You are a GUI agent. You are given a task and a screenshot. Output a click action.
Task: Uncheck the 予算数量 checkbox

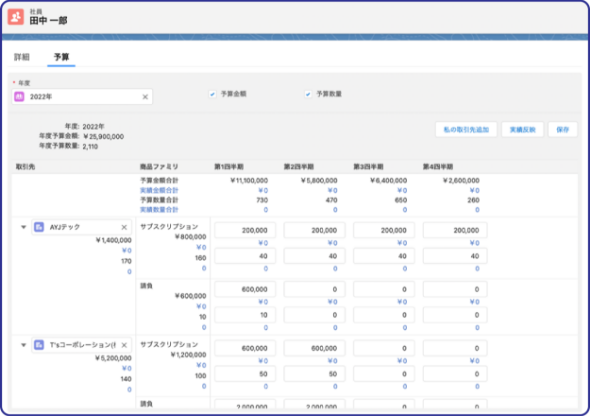tap(308, 94)
